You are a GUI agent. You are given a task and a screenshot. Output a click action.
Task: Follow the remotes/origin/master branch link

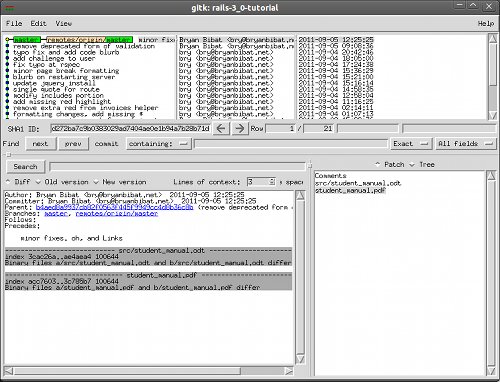pyautogui.click(x=117, y=213)
